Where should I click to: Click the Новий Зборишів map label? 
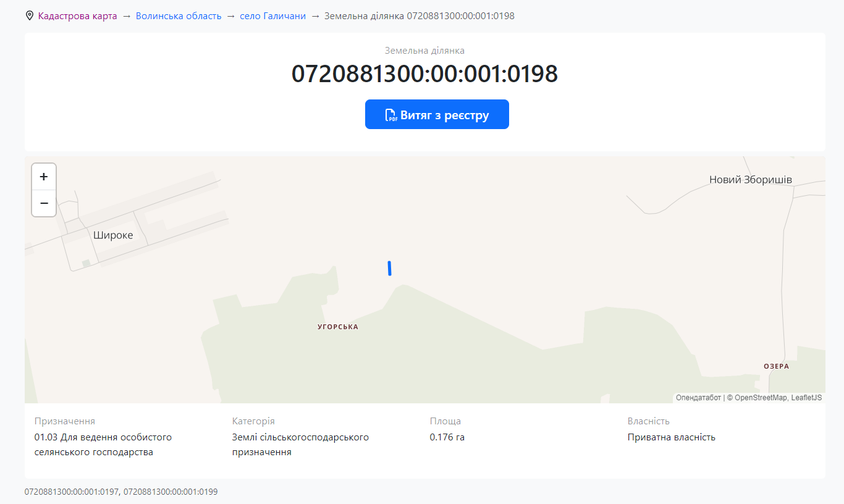click(x=750, y=180)
